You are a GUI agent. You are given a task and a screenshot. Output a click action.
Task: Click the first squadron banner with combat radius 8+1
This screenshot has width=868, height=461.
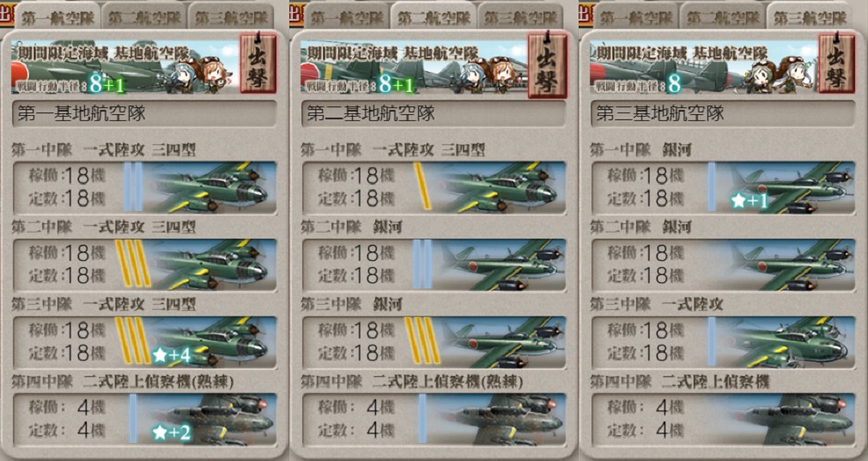coord(124,66)
